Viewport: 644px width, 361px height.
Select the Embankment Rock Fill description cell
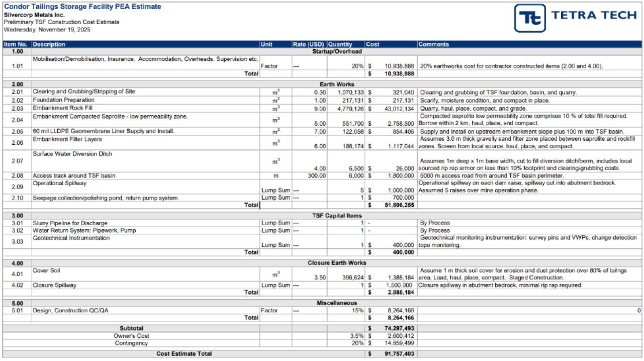click(62, 108)
